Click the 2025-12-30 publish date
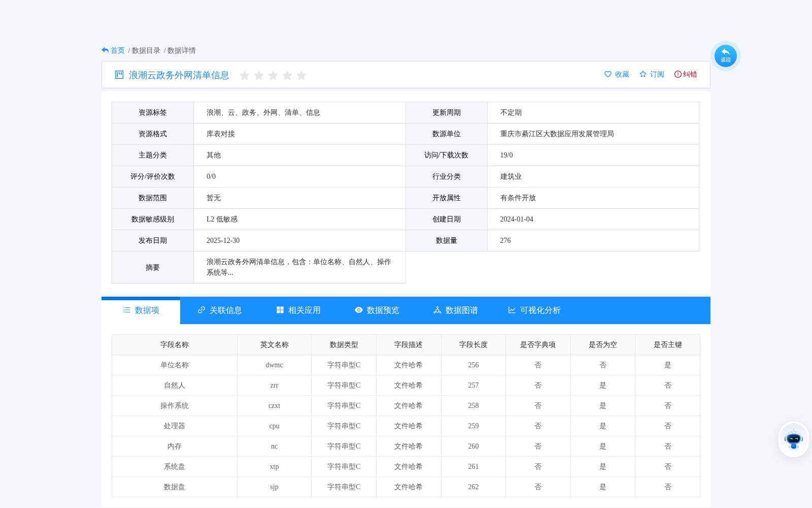This screenshot has width=812, height=508. pyautogui.click(x=223, y=240)
